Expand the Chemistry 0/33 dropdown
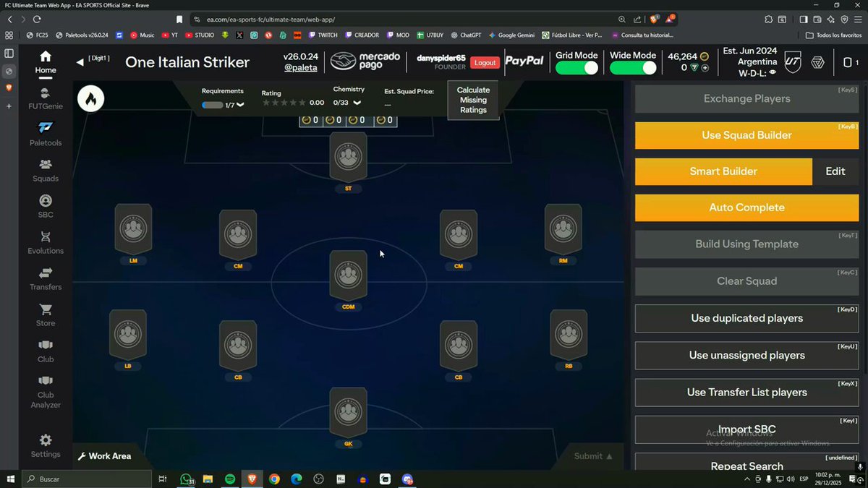The height and width of the screenshot is (488, 868). (357, 103)
